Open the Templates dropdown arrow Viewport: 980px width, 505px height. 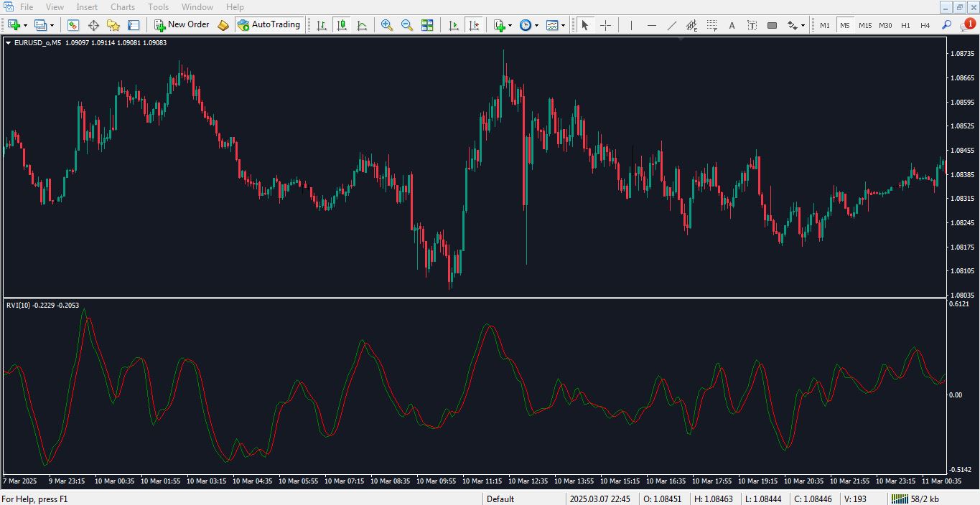pos(563,25)
